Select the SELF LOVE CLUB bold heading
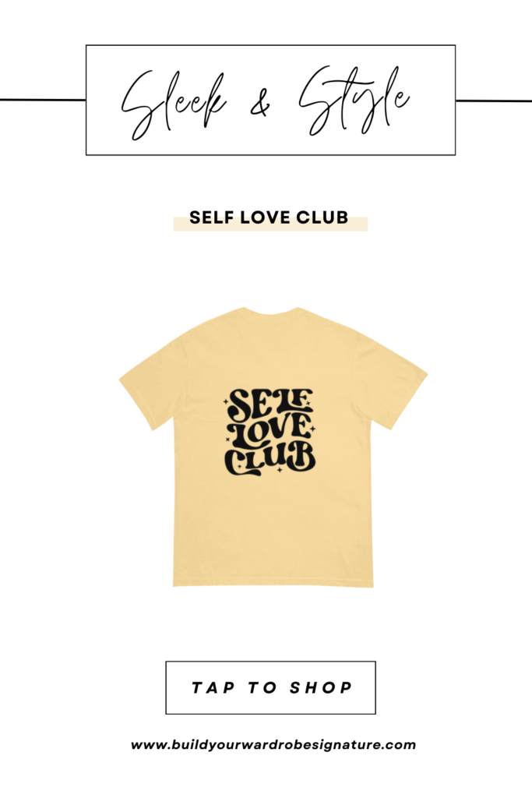Viewport: 532px width, 798px height. click(269, 217)
